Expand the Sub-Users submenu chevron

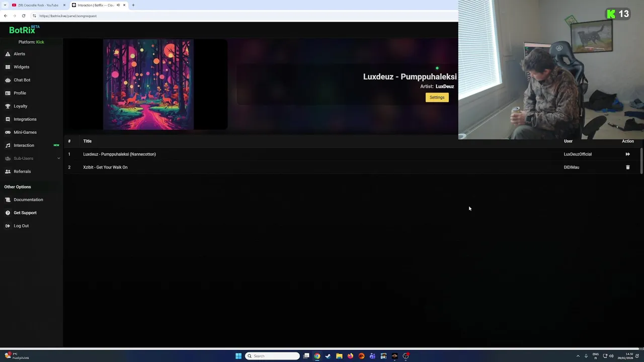pyautogui.click(x=58, y=158)
